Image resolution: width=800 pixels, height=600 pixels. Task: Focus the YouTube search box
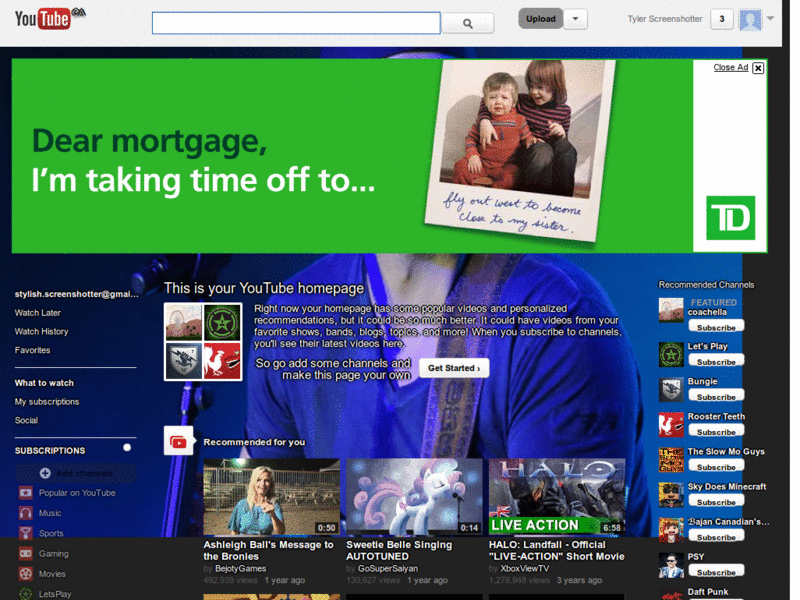click(296, 23)
